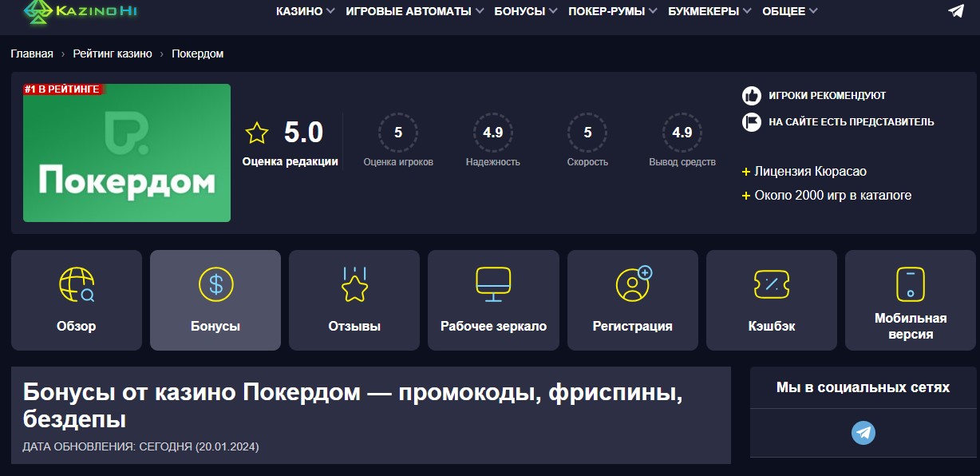Viewport: 980px width, 476px height.
Task: Expand the БОНУСЫ dropdown menu
Action: coord(526,11)
